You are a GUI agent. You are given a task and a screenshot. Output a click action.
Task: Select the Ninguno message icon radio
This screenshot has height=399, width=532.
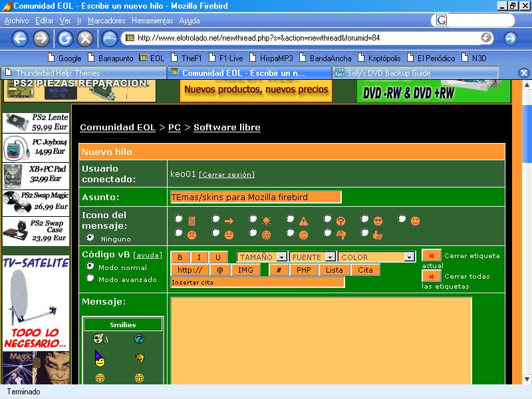pos(90,237)
